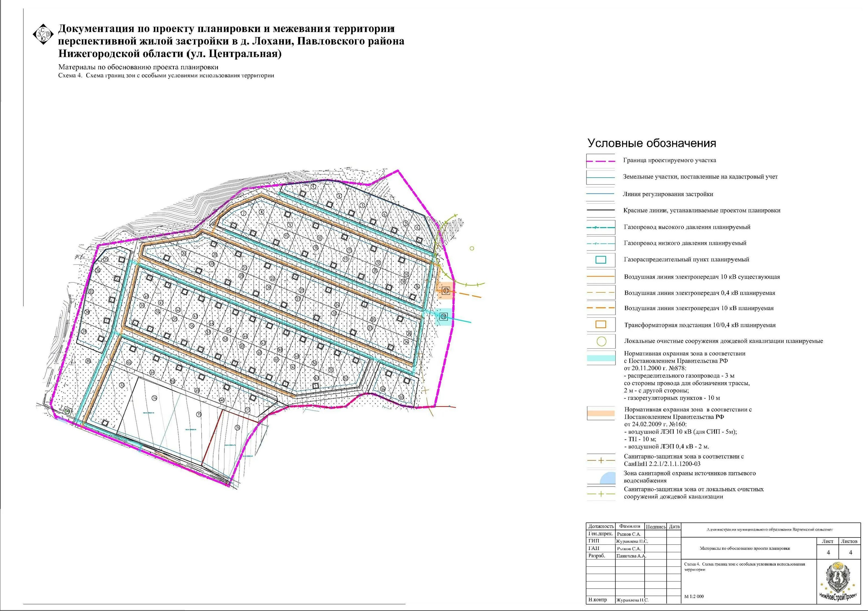Click the '- газорегуляторных пунктов - 10 м' line
This screenshot has height=611, width=868.
pyautogui.click(x=672, y=398)
